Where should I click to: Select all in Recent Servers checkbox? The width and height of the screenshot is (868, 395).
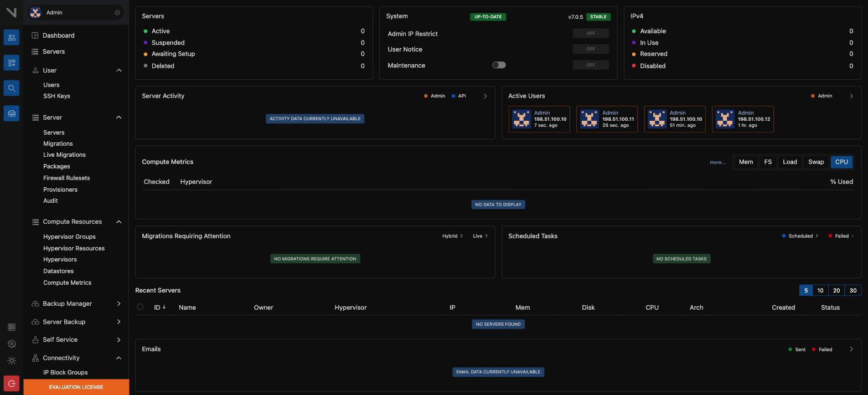[140, 307]
